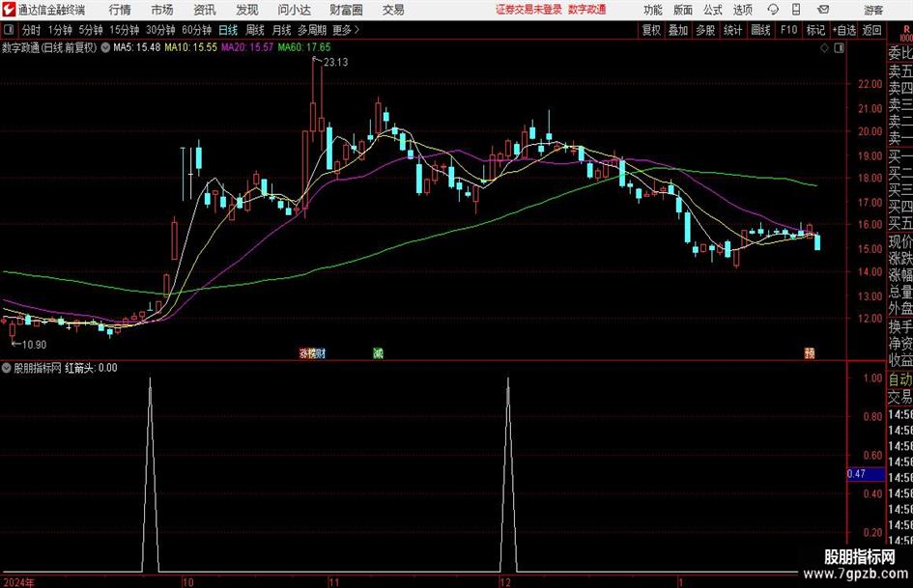Screen dimensions: 913x588
Task: Click the red R icon at top right
Action: pos(906,30)
